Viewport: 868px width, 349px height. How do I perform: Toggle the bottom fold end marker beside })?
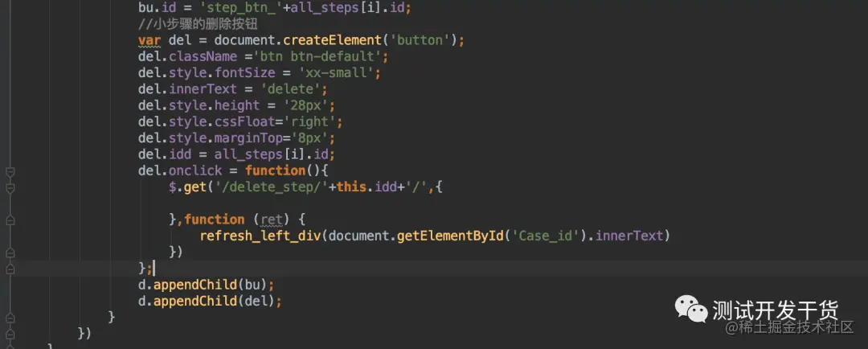[10, 334]
